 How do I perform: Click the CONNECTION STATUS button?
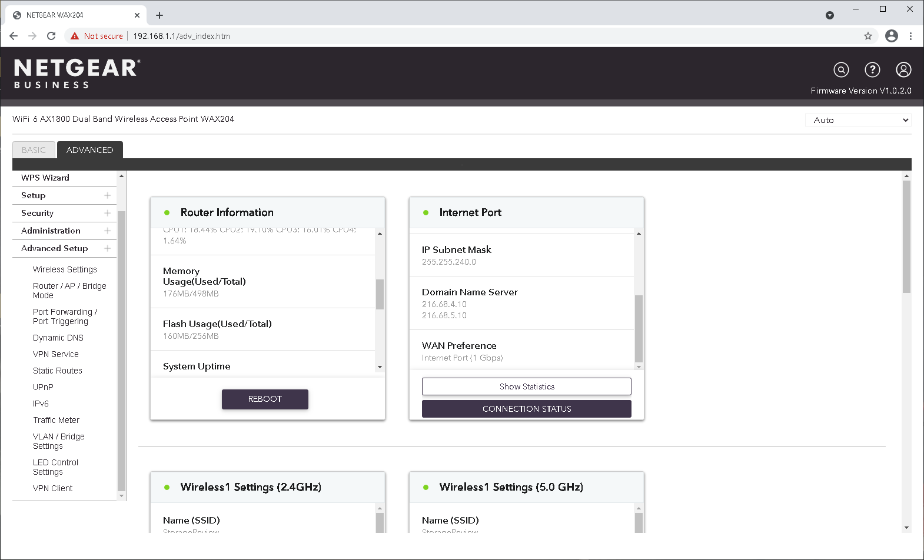(x=527, y=409)
